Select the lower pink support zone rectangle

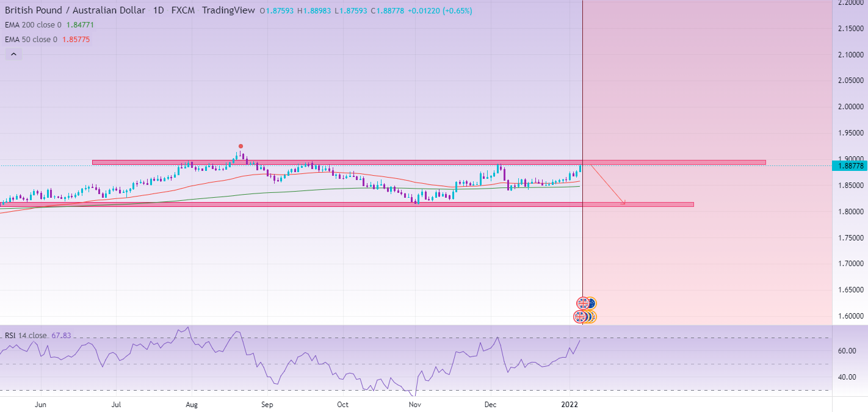click(347, 204)
